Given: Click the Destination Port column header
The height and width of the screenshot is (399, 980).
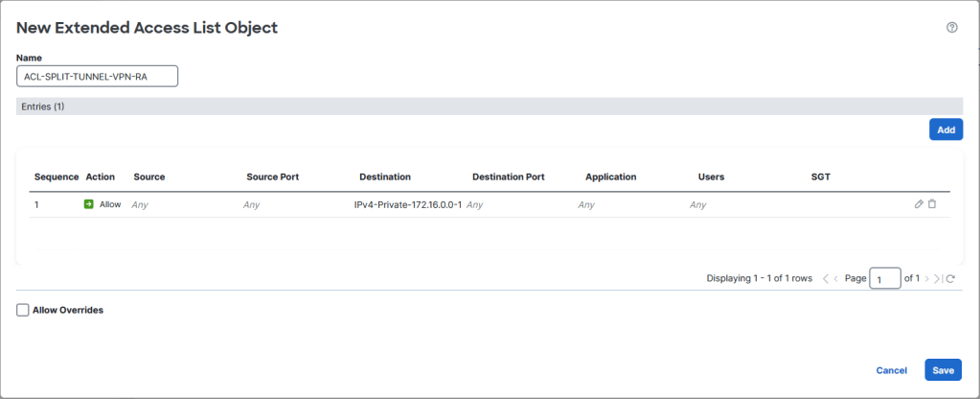Looking at the screenshot, I should coord(508,177).
